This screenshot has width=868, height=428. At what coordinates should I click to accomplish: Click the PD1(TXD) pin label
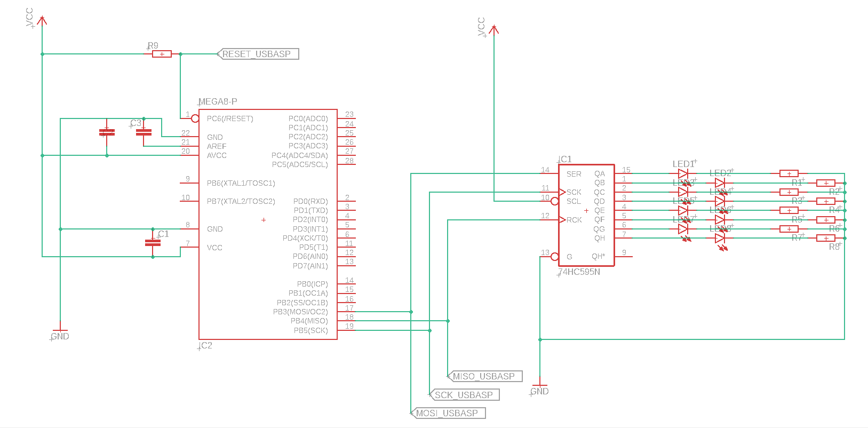pyautogui.click(x=311, y=210)
